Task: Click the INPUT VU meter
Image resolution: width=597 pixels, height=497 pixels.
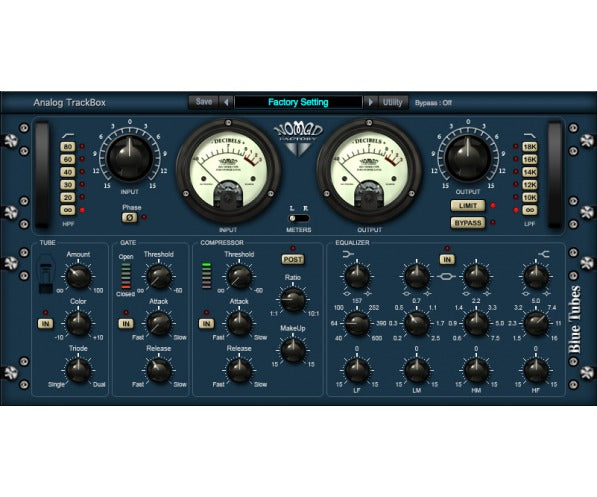Action: [x=228, y=171]
